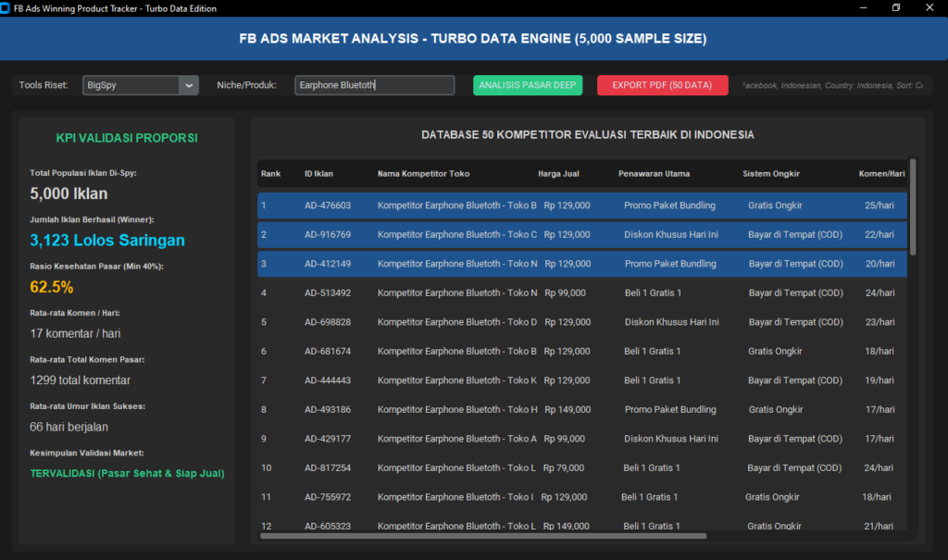Select row with ID AD-916769
948x560 pixels.
pyautogui.click(x=582, y=234)
